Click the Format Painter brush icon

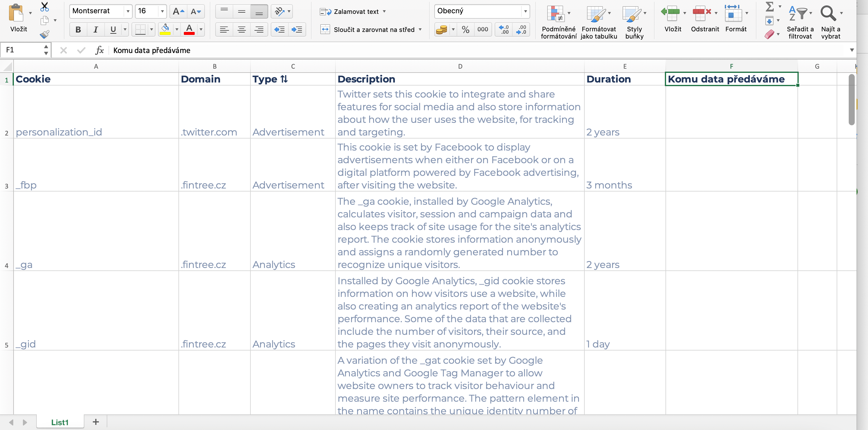(x=45, y=34)
